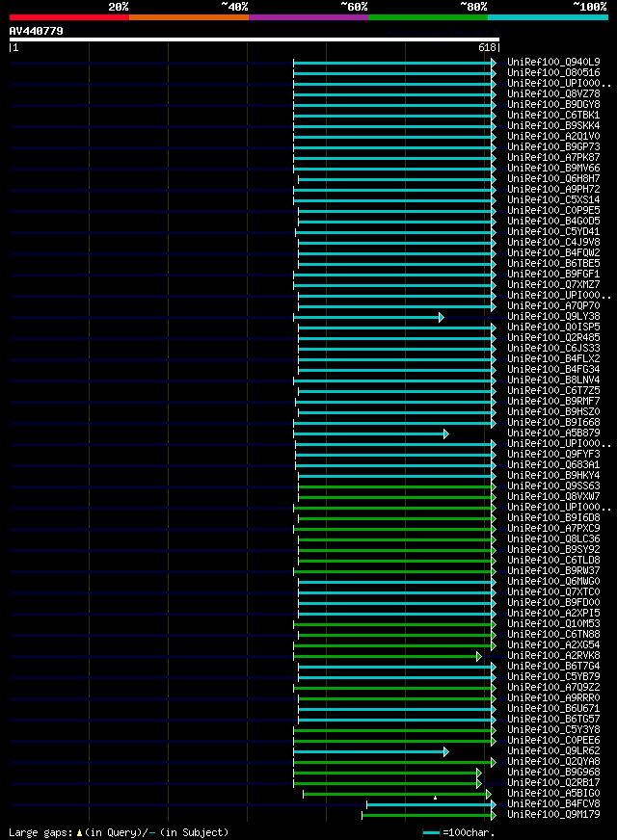Click the UniRef100_Q10M53 label
617x840 pixels.
point(553,624)
